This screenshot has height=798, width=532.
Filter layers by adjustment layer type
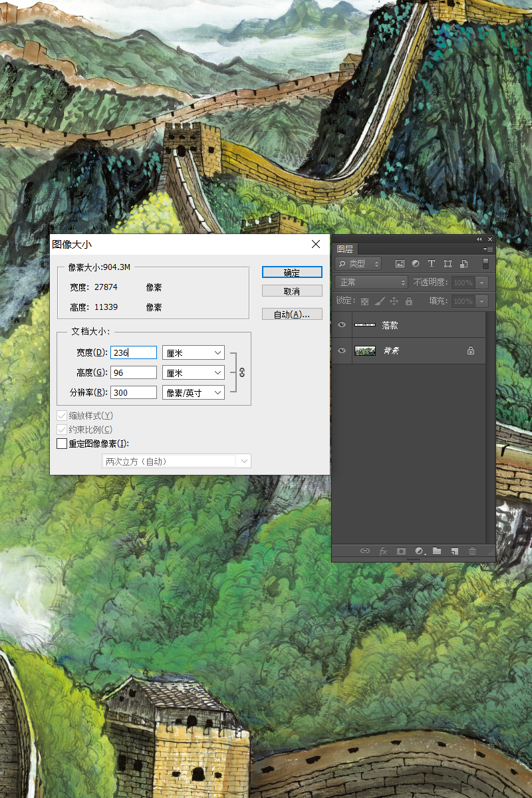coord(416,264)
